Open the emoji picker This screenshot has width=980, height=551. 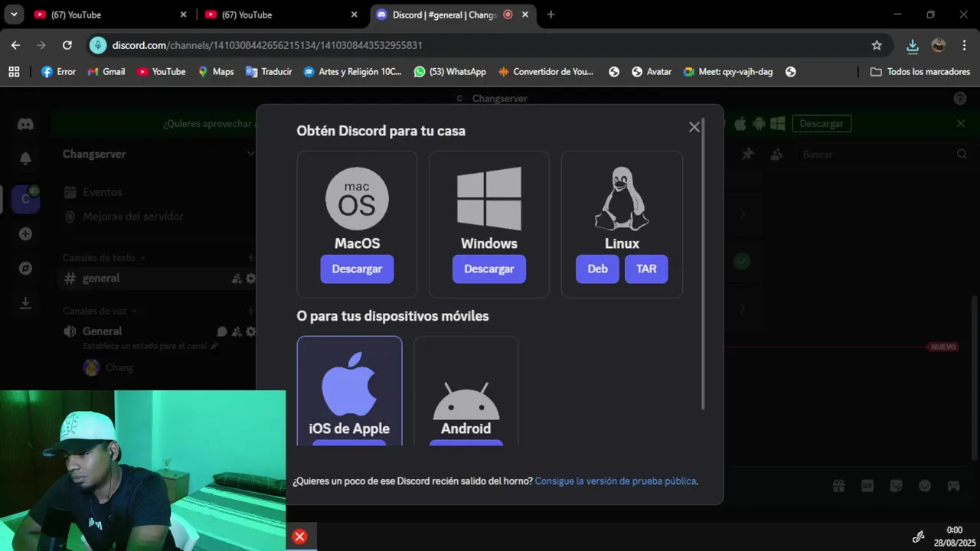pos(925,486)
